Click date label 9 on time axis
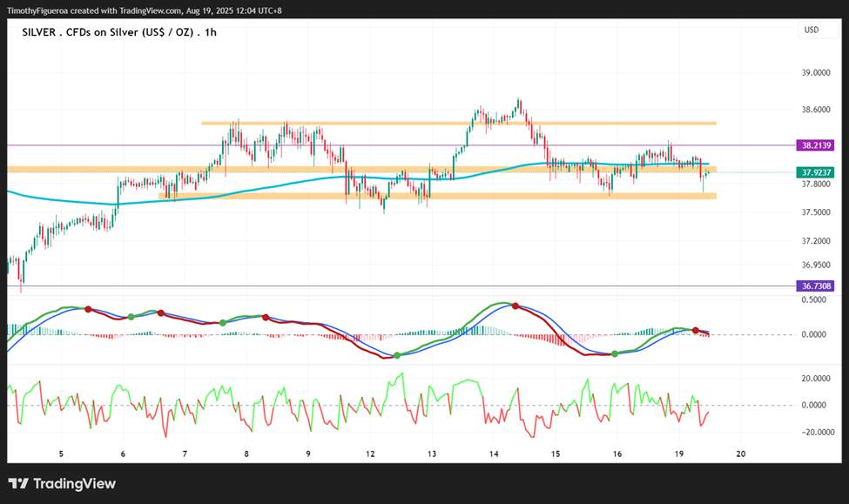The height and width of the screenshot is (504, 849). point(308,454)
